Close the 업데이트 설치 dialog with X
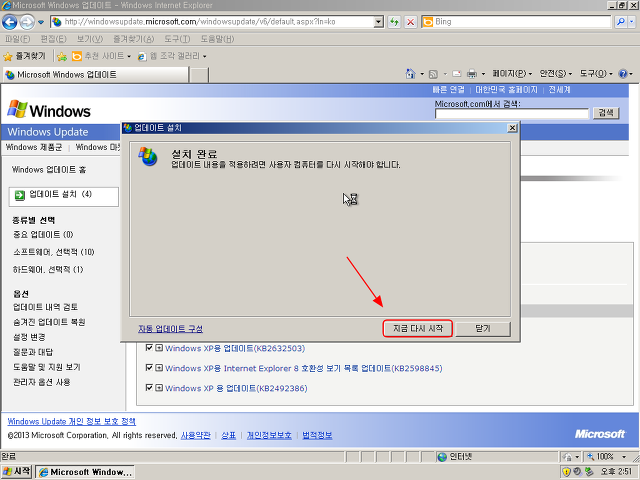Viewport: 640px width, 480px height. coord(512,128)
